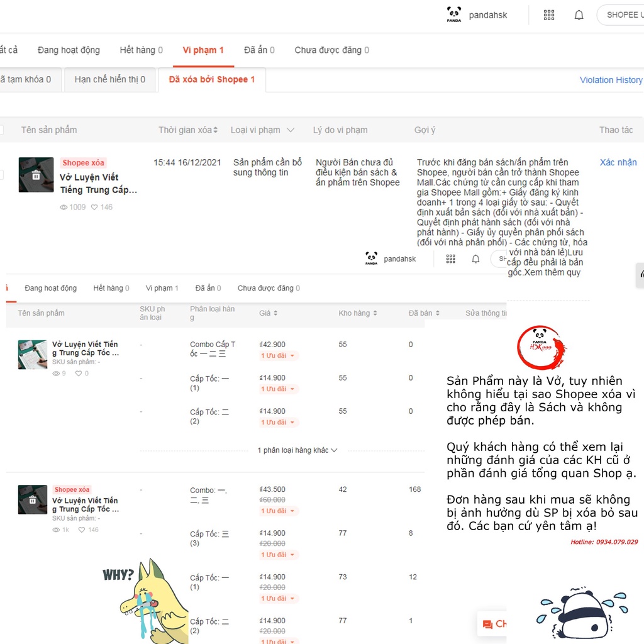Click the pandahsk username in the lower listing header
Viewport: 644px width, 644px height.
[399, 259]
